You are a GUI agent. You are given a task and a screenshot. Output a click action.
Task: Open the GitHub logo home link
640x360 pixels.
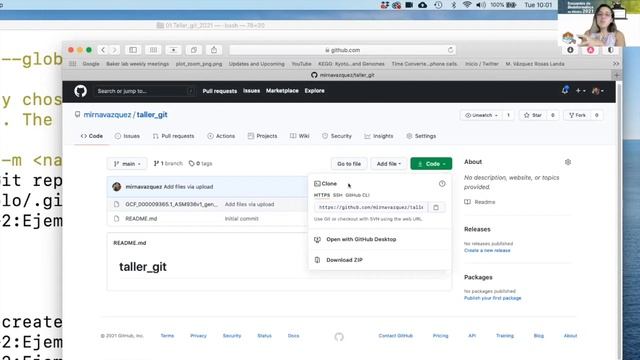coord(80,91)
